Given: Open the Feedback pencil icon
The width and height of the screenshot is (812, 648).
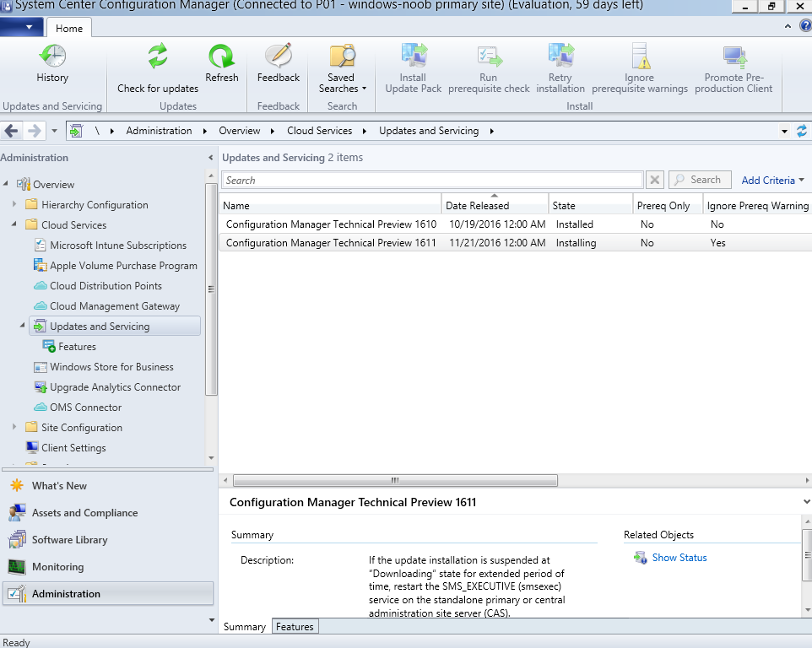Looking at the screenshot, I should [x=278, y=56].
